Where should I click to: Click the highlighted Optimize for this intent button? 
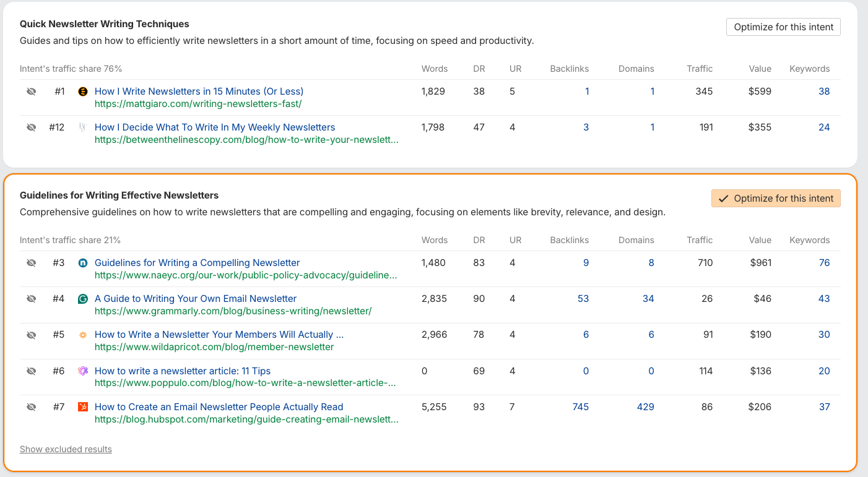coord(776,198)
